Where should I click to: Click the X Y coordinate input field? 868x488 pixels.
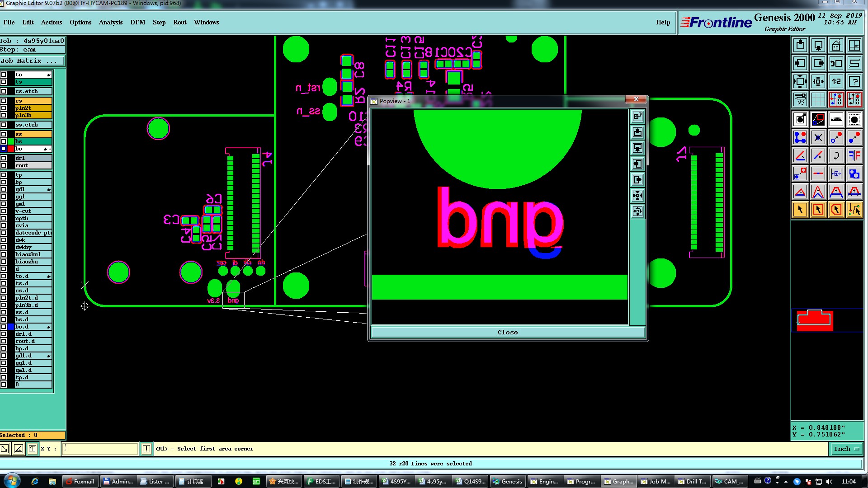pos(100,449)
